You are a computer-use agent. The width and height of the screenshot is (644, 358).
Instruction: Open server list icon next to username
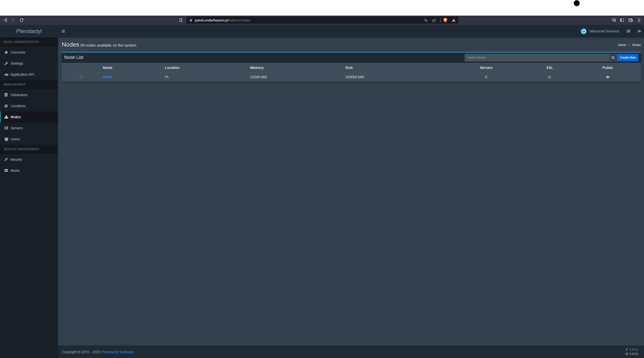628,31
